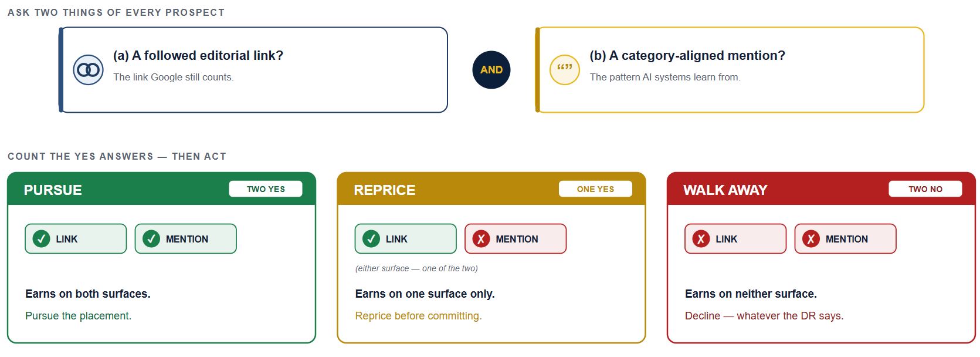The width and height of the screenshot is (980, 357).
Task: Open the category-aligned mention question card
Action: click(730, 70)
